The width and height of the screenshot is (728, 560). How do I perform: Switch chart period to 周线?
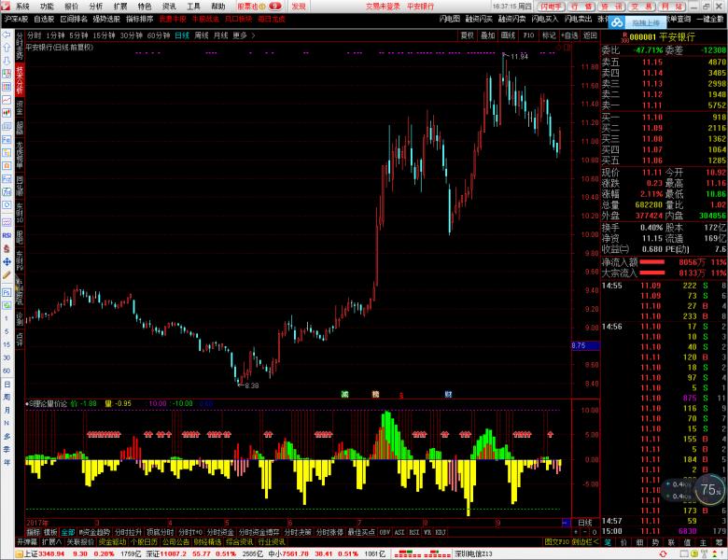tap(202, 35)
